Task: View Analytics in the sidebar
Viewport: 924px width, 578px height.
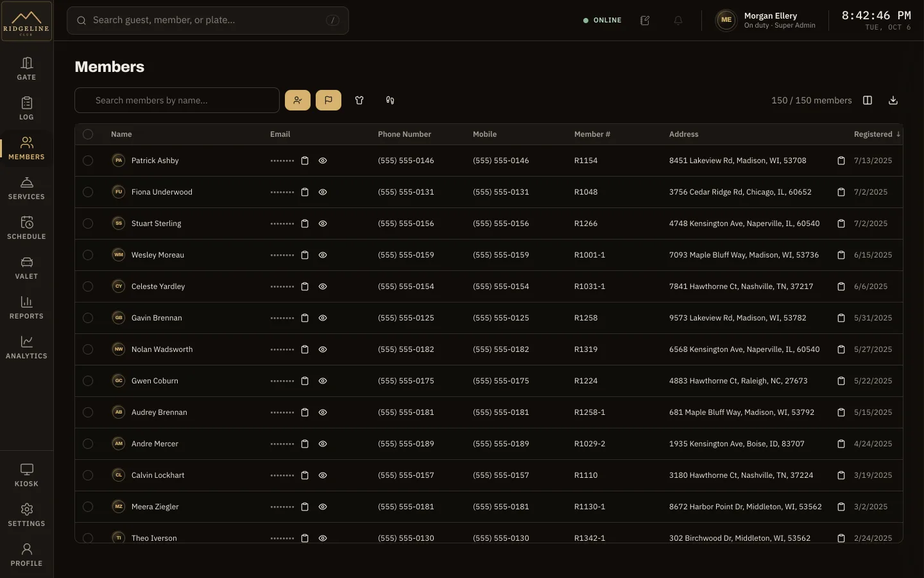Action: tap(26, 347)
